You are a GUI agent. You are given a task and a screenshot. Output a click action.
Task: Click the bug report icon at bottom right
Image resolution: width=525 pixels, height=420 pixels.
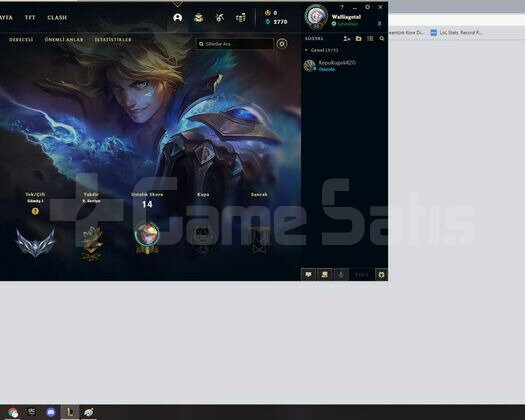click(381, 275)
